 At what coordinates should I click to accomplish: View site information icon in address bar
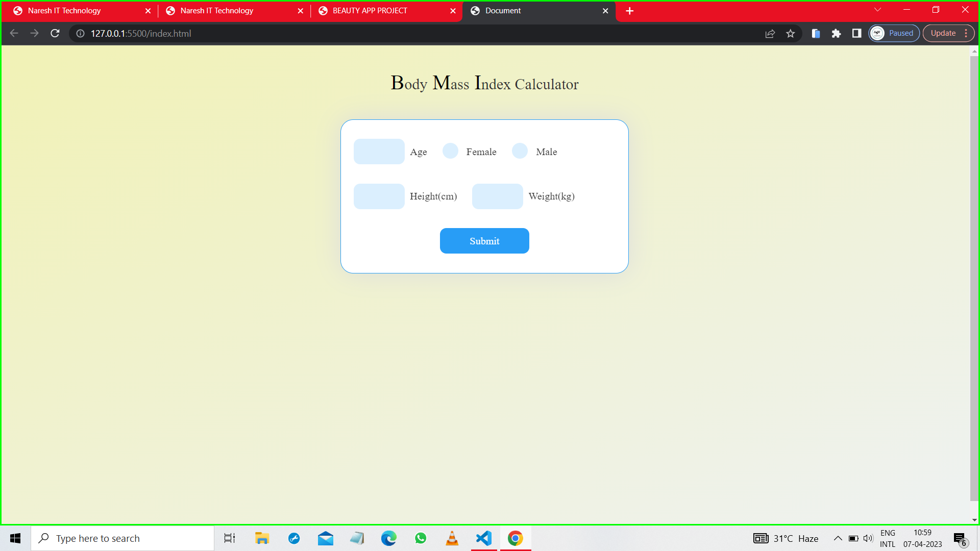[80, 34]
